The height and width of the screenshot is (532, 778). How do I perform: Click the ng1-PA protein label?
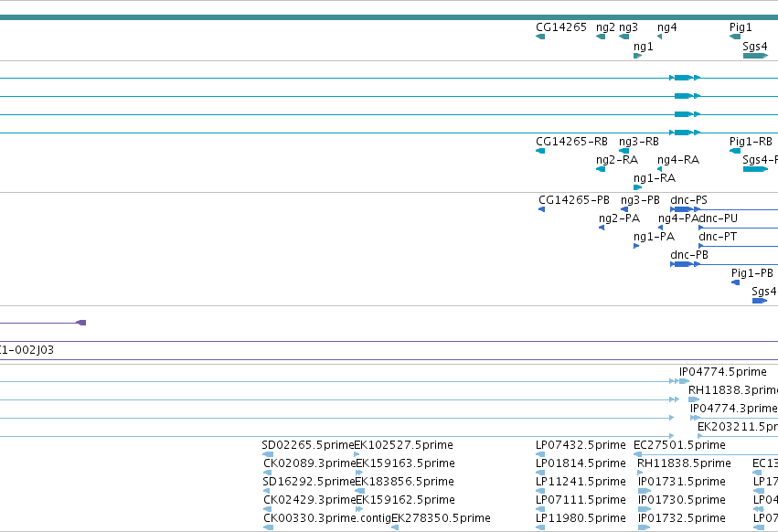[x=654, y=237]
